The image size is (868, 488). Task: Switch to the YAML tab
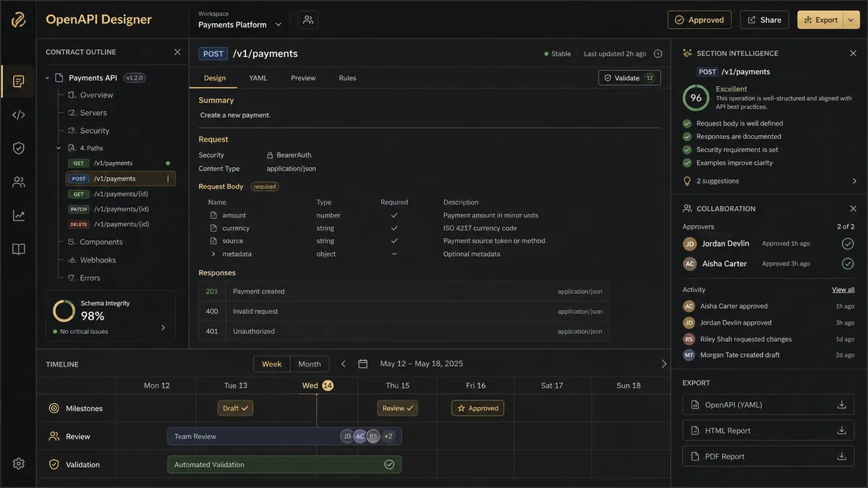[258, 78]
